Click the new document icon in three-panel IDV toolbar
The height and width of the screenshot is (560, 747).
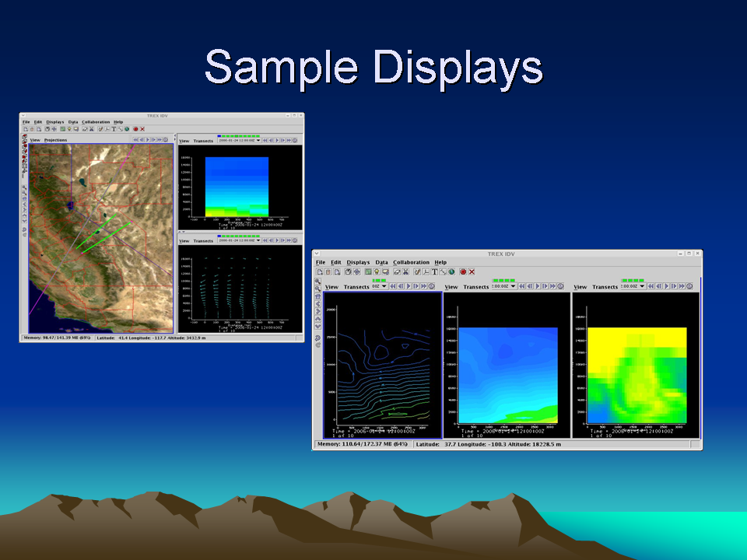pos(320,272)
